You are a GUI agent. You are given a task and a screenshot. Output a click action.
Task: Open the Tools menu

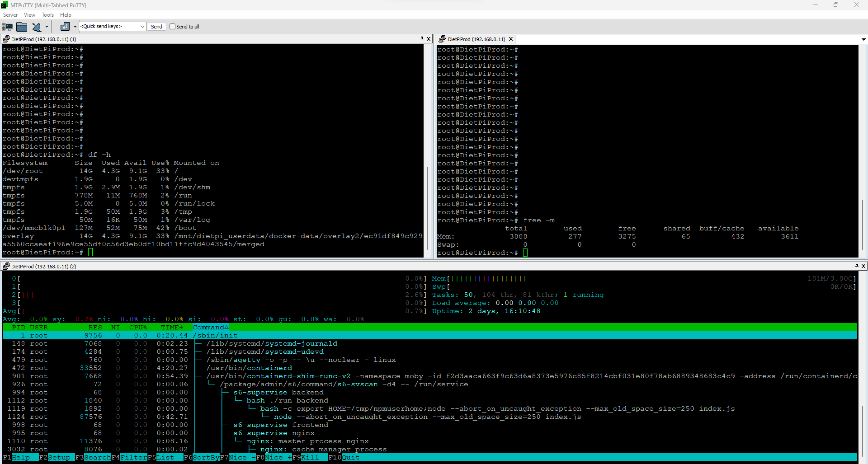[x=47, y=15]
